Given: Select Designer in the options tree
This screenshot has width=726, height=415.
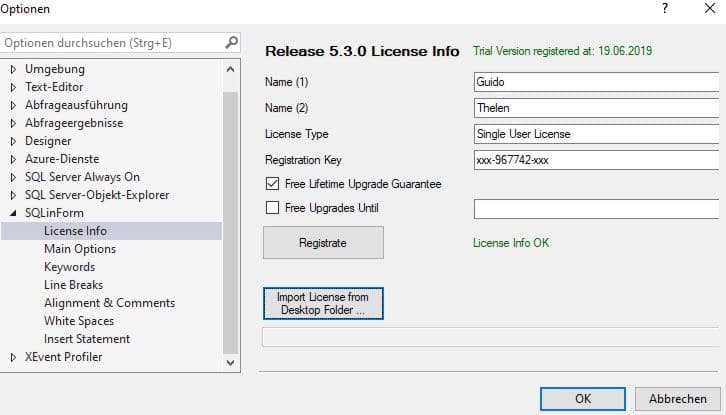Looking at the screenshot, I should pyautogui.click(x=48, y=141).
